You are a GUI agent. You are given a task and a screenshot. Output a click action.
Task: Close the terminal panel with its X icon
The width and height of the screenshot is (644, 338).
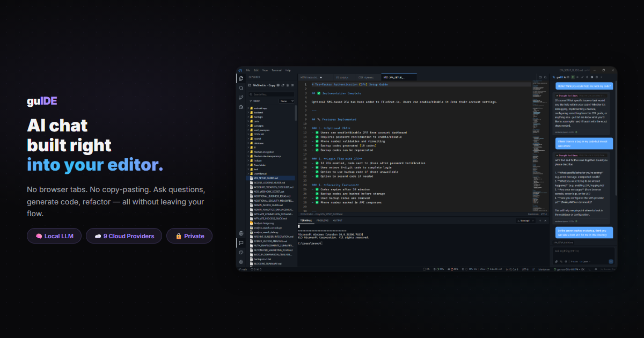545,221
